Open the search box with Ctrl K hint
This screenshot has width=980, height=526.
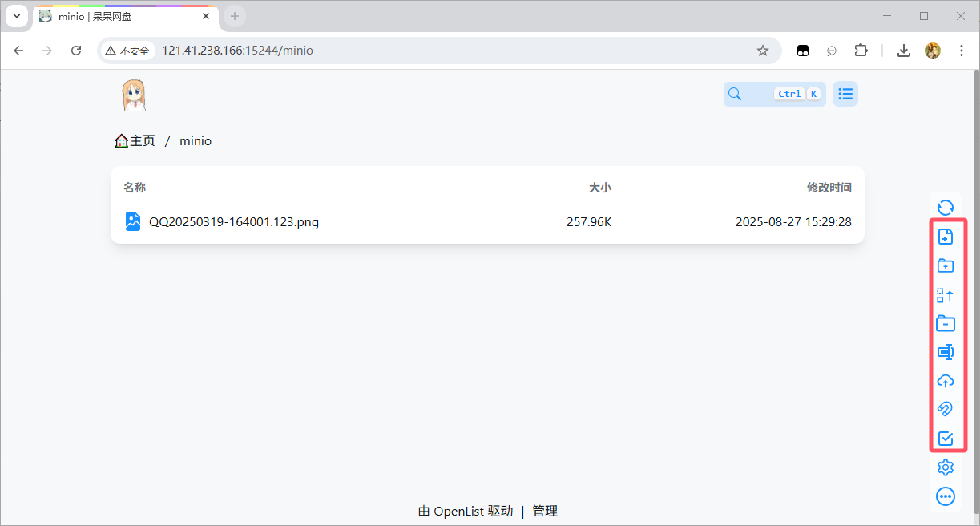773,94
